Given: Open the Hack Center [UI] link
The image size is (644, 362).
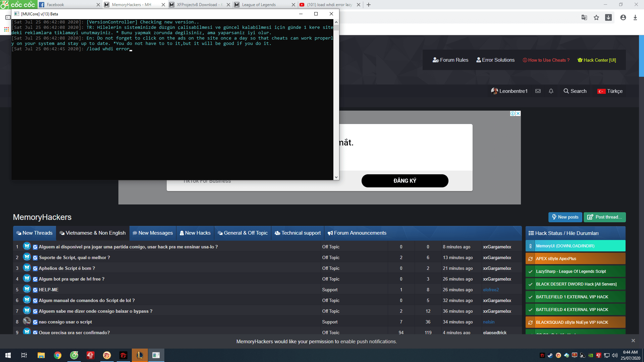Looking at the screenshot, I should tap(597, 60).
